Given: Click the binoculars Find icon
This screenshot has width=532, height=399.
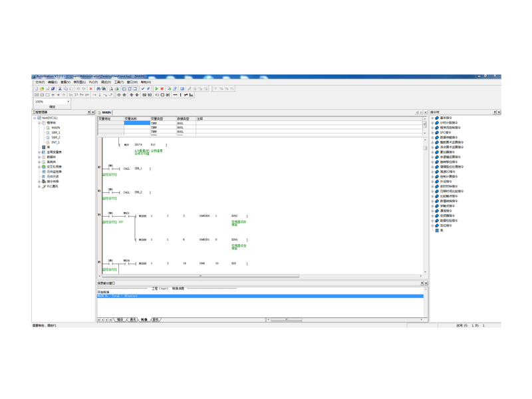Looking at the screenshot, I should pyautogui.click(x=98, y=88).
